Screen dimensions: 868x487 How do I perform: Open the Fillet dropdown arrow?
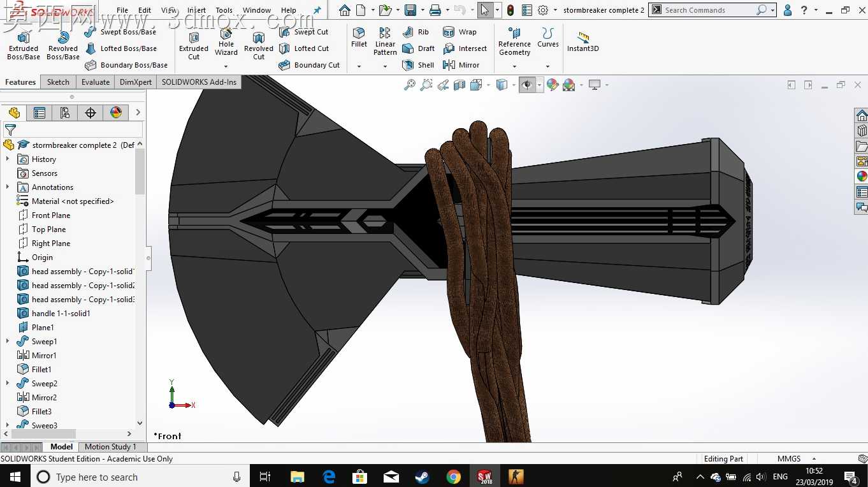tap(359, 66)
